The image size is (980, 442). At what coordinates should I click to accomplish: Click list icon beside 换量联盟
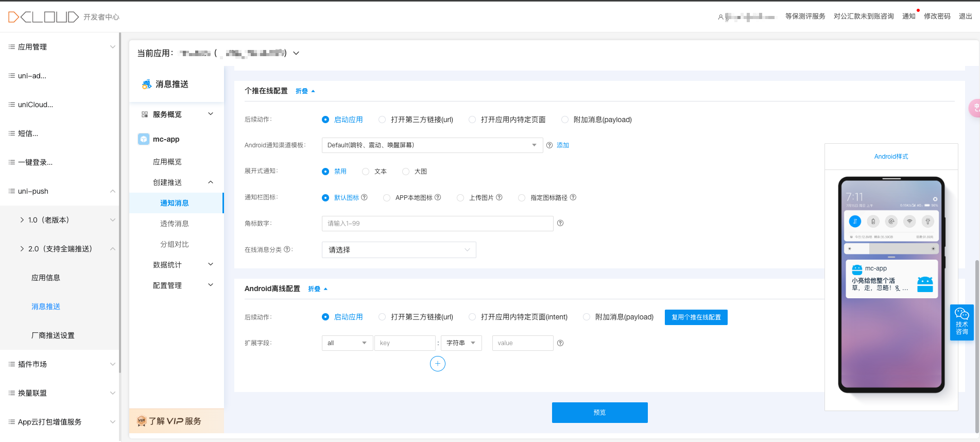11,393
